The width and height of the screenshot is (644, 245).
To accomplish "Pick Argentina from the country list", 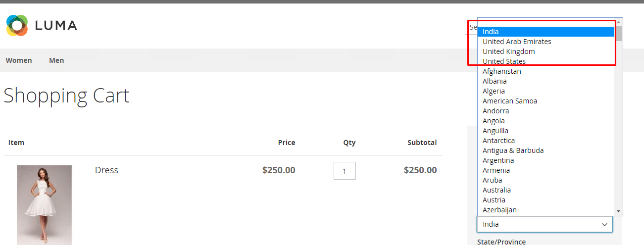I will click(x=498, y=160).
